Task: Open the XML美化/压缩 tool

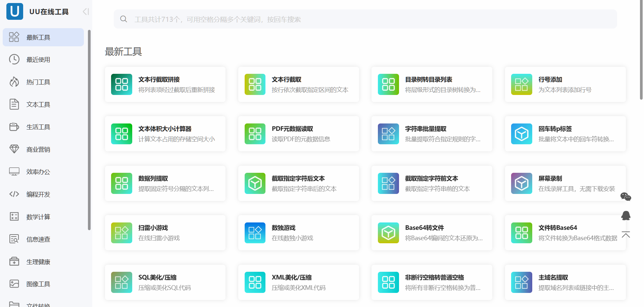Action: (298, 282)
